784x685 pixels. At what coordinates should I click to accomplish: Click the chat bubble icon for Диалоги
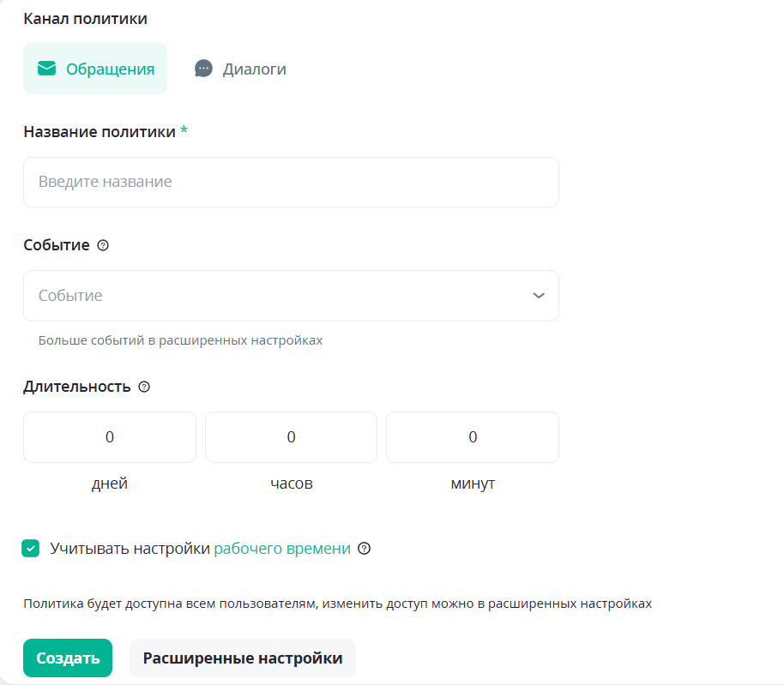[x=203, y=69]
